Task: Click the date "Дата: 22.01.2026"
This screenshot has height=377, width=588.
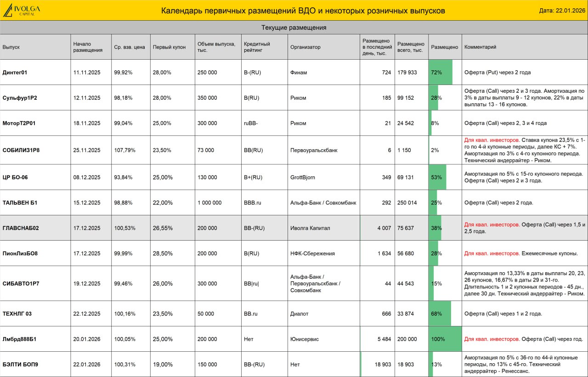Action: (x=562, y=11)
